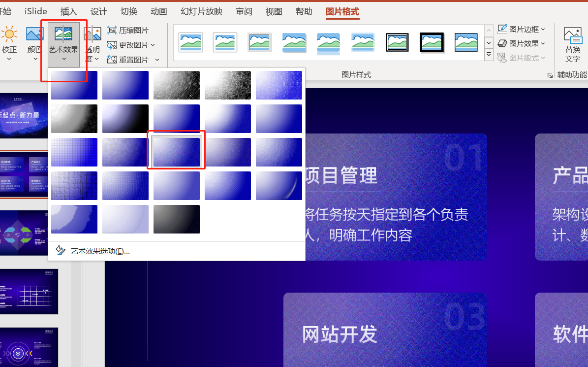The image size is (588, 367).
Task: Open 图片边框 picture border menu
Action: 521,29
